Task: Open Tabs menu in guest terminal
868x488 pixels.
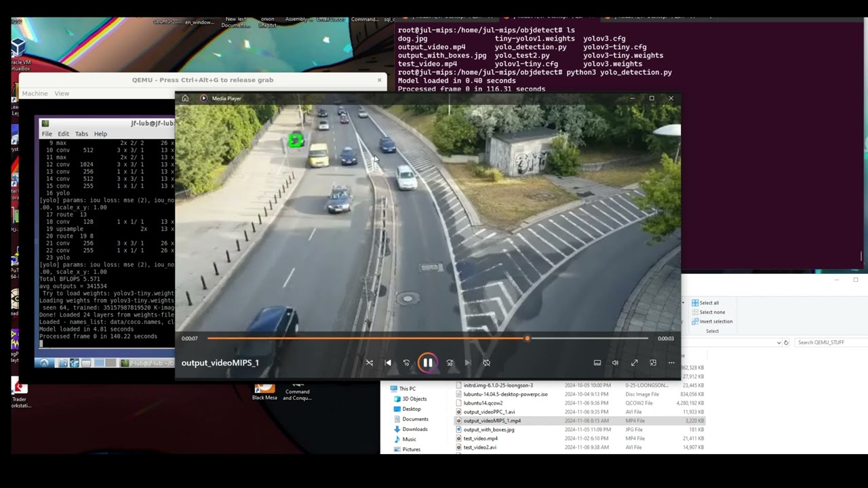Action: coord(81,134)
